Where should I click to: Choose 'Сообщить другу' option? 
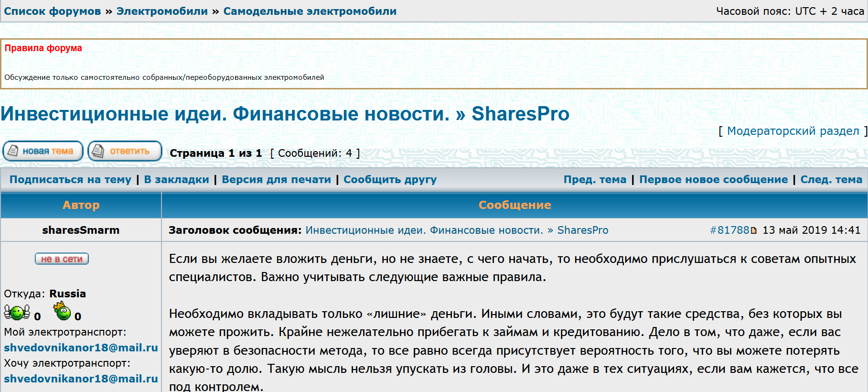390,180
